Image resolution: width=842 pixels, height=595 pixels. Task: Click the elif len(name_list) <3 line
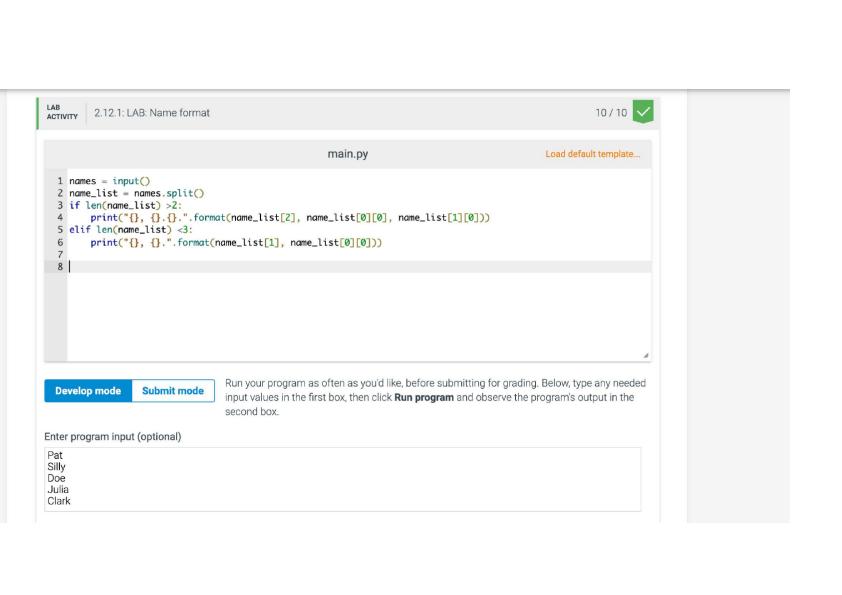(x=130, y=230)
